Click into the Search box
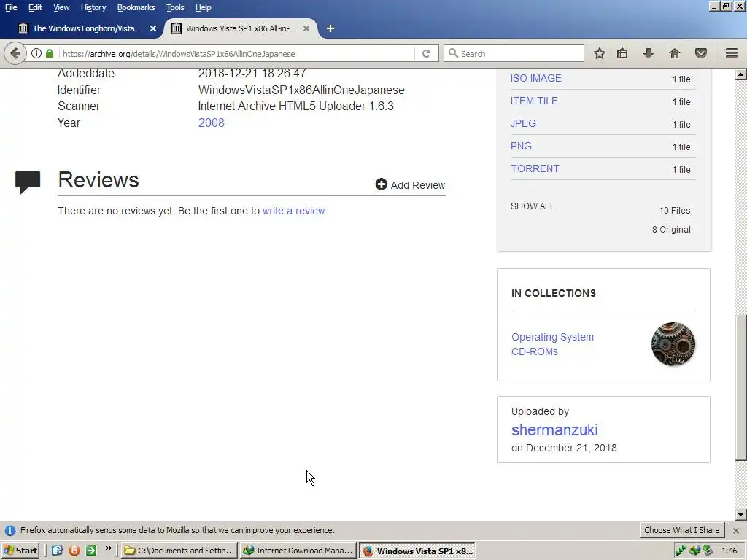This screenshot has width=747, height=560. click(514, 53)
